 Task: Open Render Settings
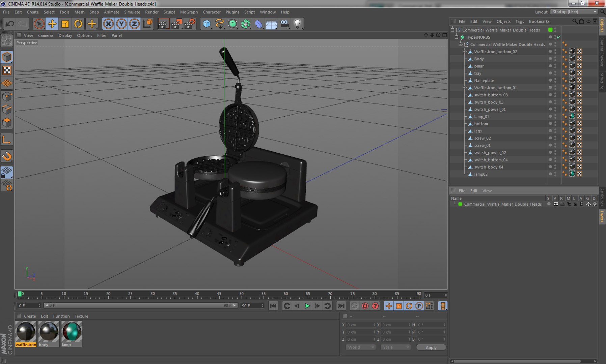tap(190, 24)
